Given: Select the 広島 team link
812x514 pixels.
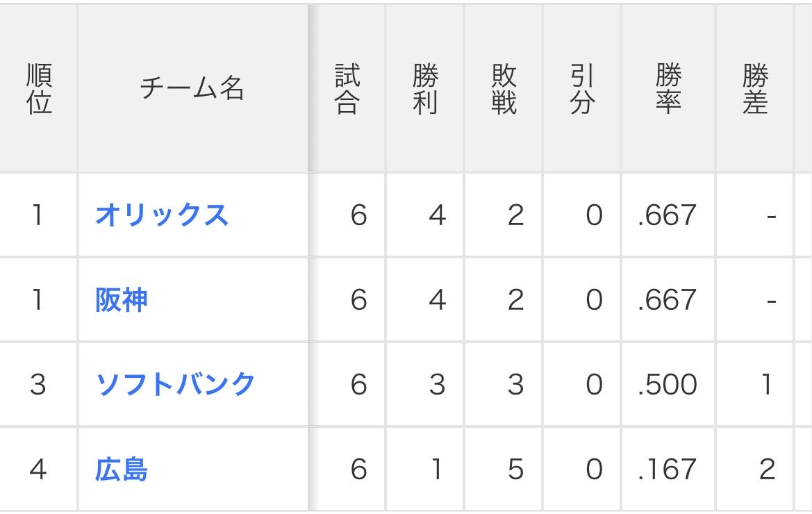Looking at the screenshot, I should tap(122, 470).
